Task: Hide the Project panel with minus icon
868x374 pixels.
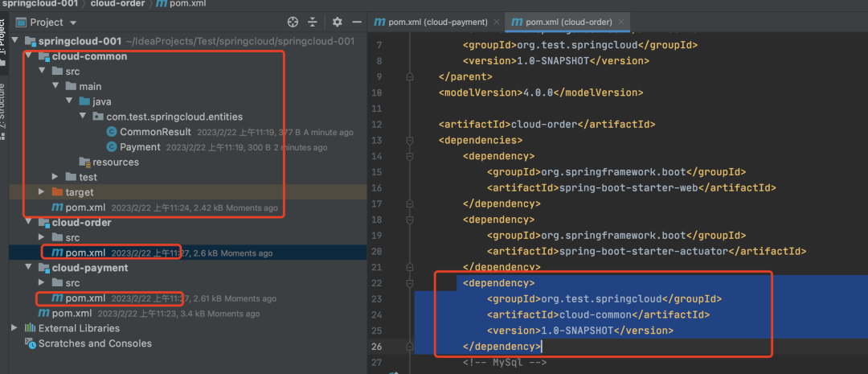Action: point(357,23)
